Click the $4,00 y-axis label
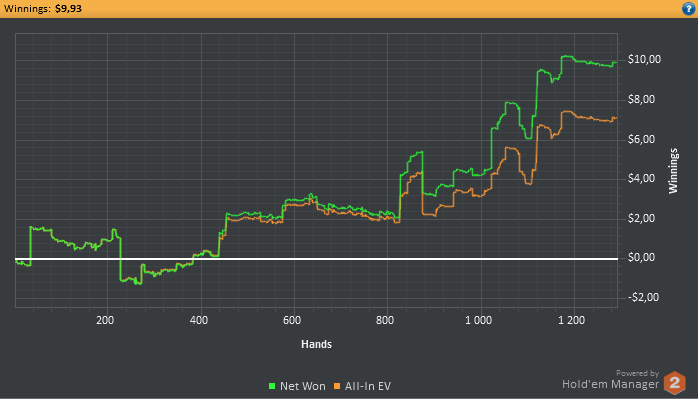 [641, 178]
